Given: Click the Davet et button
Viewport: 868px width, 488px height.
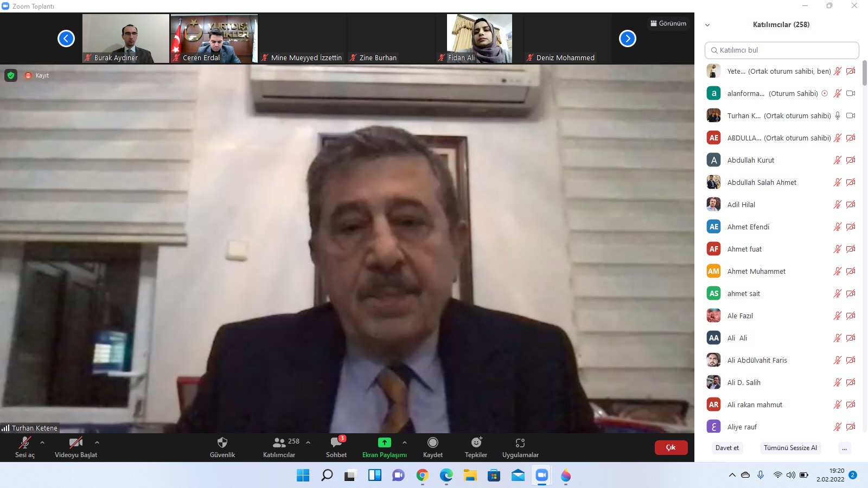Looking at the screenshot, I should [x=727, y=448].
